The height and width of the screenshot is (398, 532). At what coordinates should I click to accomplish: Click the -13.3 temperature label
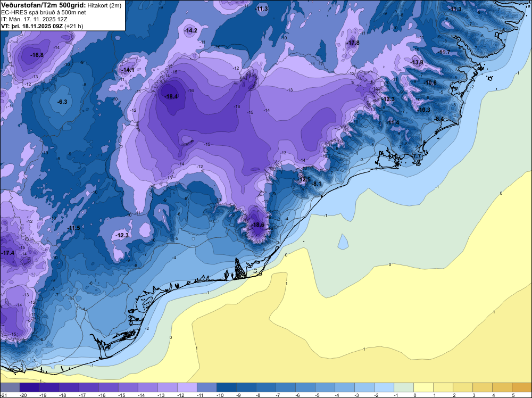tap(388, 99)
